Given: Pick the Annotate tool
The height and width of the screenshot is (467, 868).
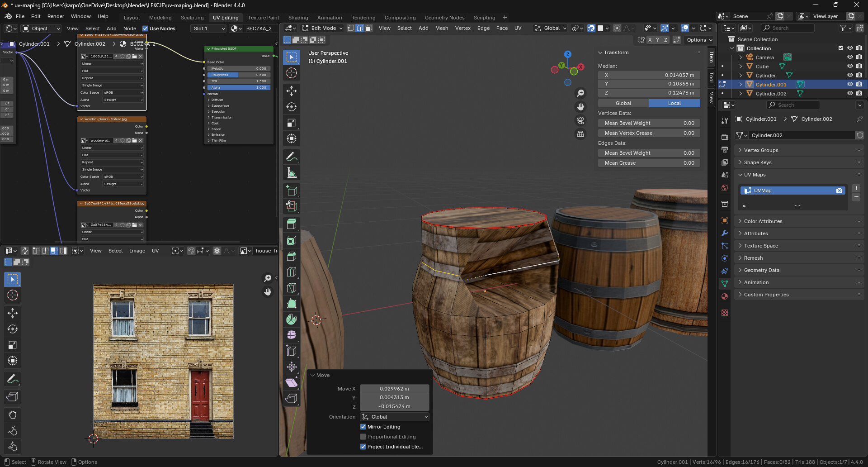Looking at the screenshot, I should [x=292, y=156].
